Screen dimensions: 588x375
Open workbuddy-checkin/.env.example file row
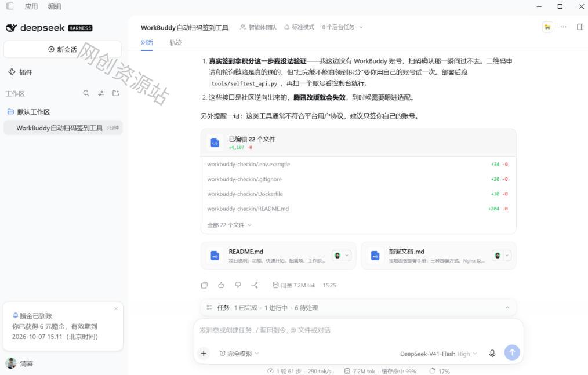point(358,164)
